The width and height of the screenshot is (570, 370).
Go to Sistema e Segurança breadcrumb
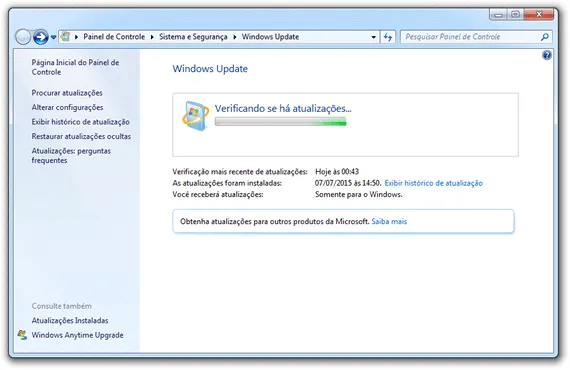(193, 37)
